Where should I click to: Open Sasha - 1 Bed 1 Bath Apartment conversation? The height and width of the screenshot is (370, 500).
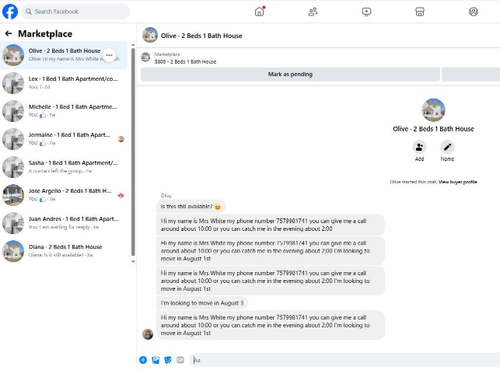click(x=64, y=167)
